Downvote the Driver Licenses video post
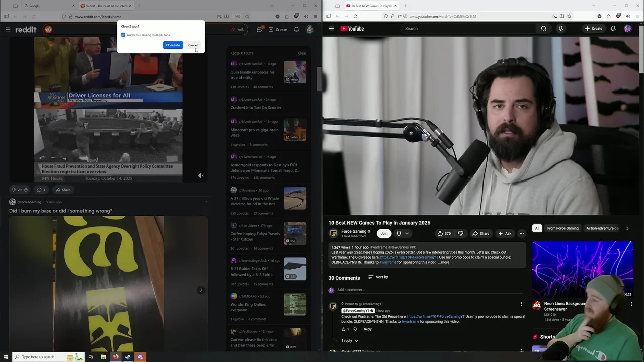 (x=26, y=190)
